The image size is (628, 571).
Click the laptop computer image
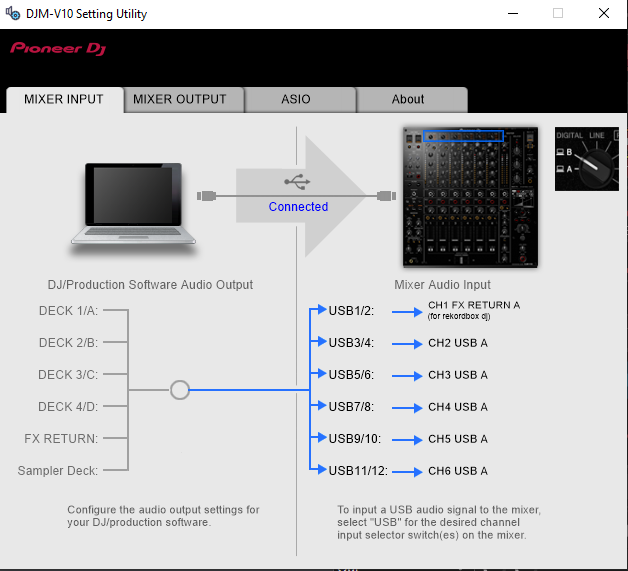[x=133, y=204]
